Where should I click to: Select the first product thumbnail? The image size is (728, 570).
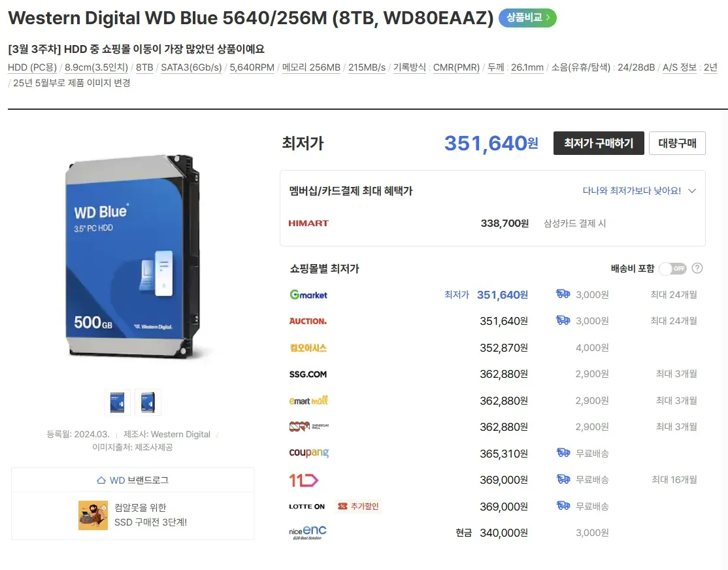[118, 402]
